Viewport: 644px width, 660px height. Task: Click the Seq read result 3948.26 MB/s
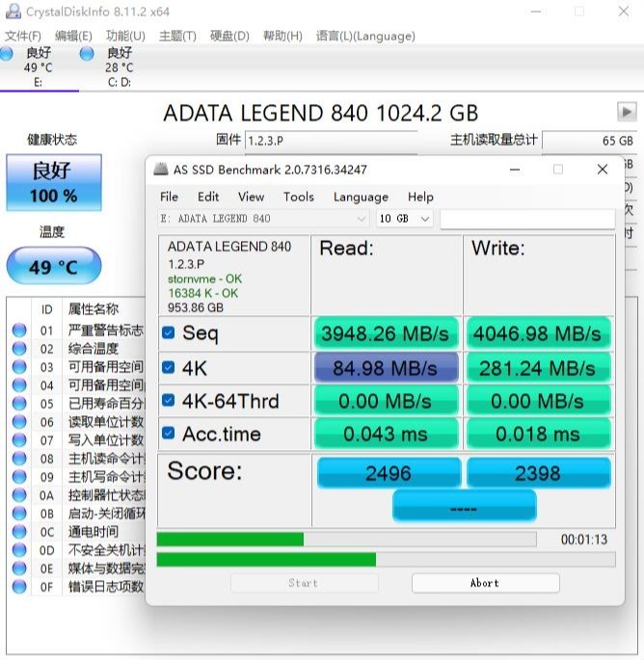[386, 333]
